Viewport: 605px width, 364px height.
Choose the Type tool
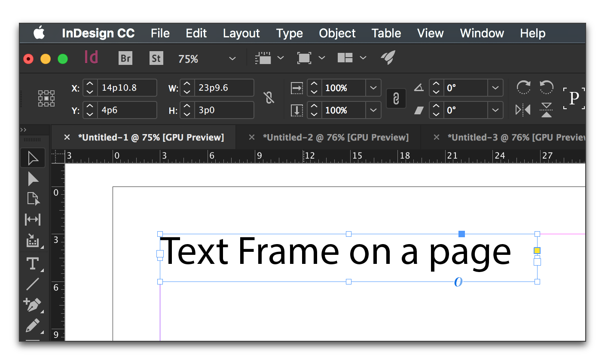(x=33, y=263)
